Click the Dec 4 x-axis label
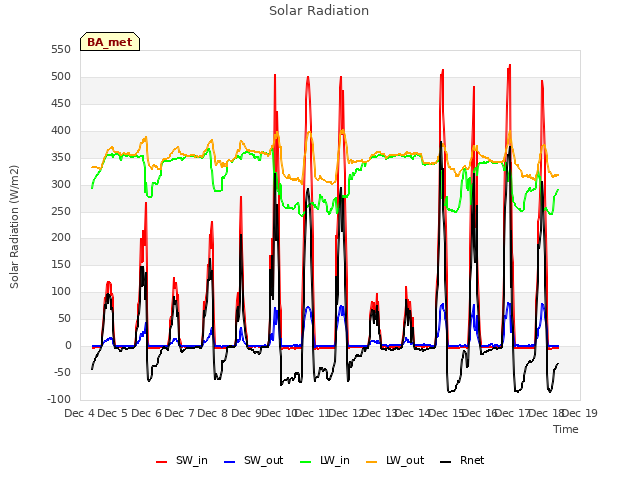640x480 pixels. [80, 413]
